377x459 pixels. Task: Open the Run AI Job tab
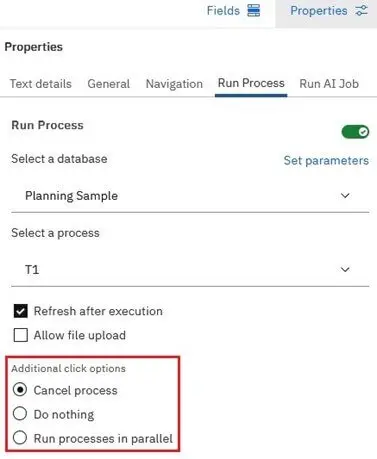click(x=329, y=84)
